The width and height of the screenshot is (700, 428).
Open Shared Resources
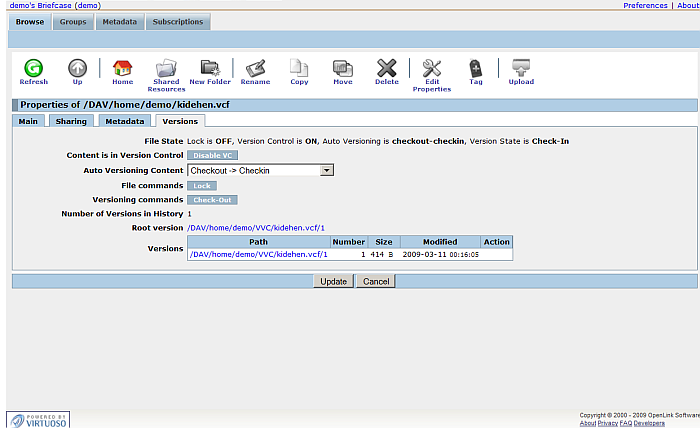tap(166, 69)
